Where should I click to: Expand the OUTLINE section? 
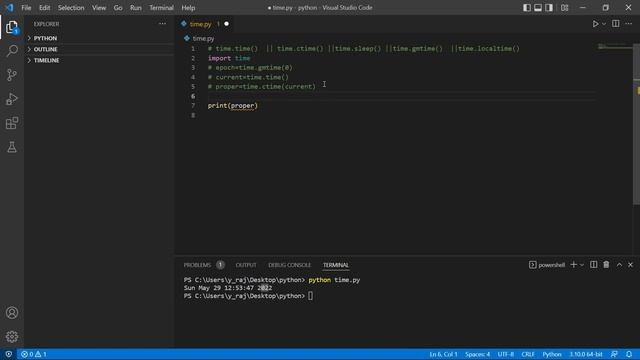[x=99, y=49]
